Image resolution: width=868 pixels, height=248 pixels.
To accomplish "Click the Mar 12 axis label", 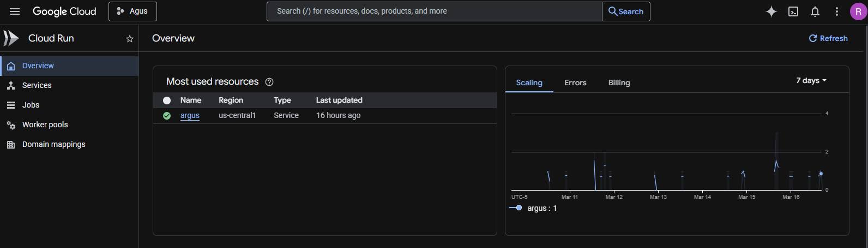I will pos(614,197).
